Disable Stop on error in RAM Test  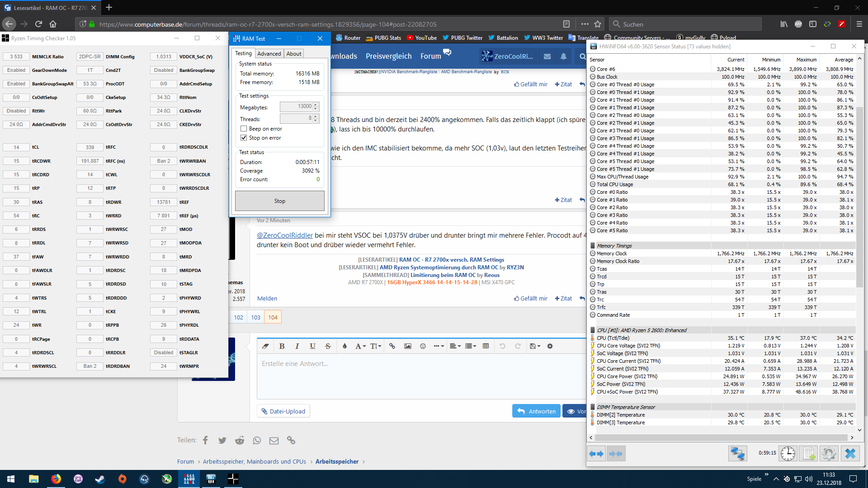244,138
